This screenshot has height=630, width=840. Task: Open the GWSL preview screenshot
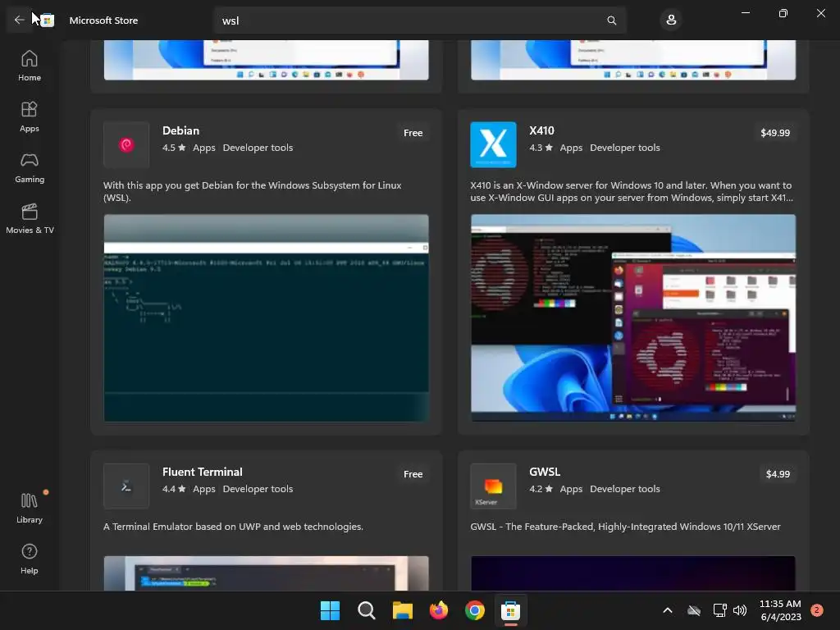[633, 573]
